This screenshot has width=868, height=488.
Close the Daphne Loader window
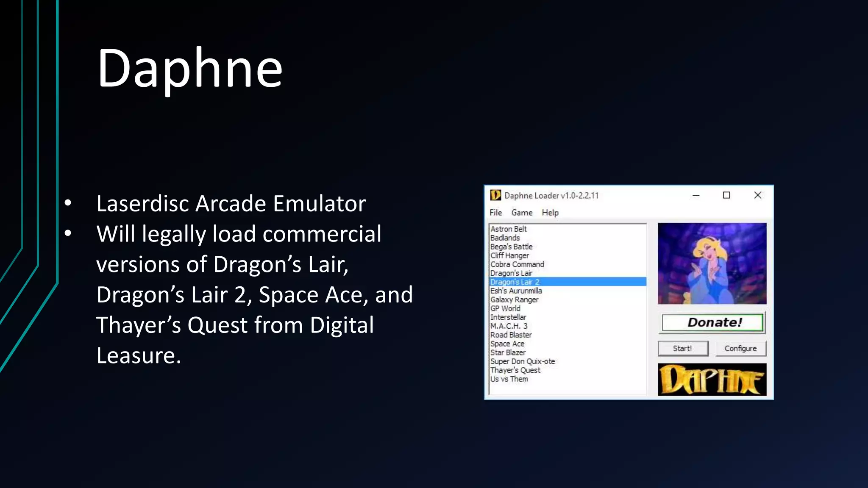758,195
